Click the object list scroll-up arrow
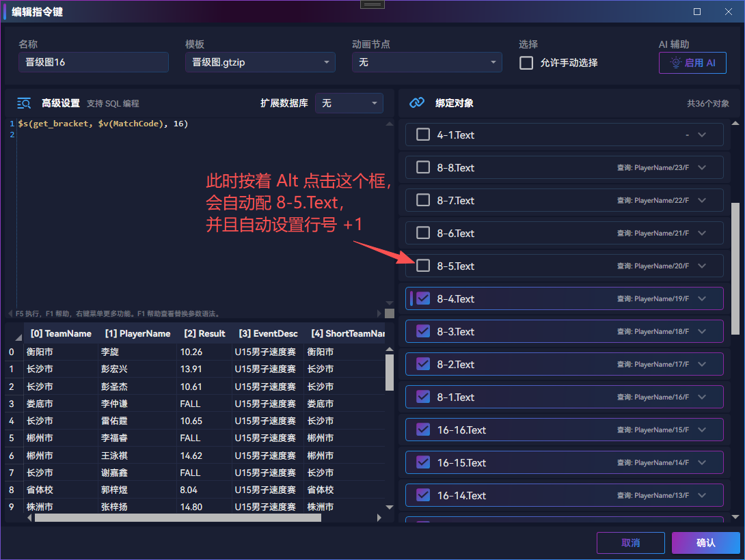 735,124
